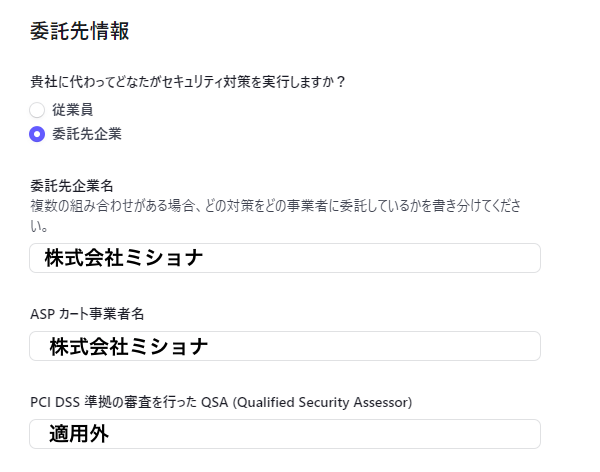Viewport: 600px width, 472px height.
Task: Select the 従業員 radio button
Action: (x=37, y=110)
